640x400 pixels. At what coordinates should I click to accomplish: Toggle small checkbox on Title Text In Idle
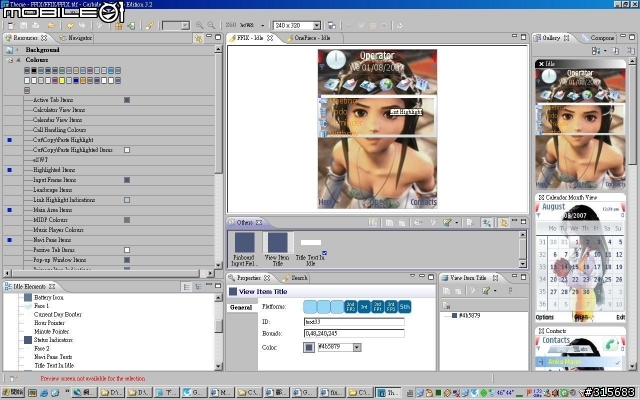[x=324, y=253]
